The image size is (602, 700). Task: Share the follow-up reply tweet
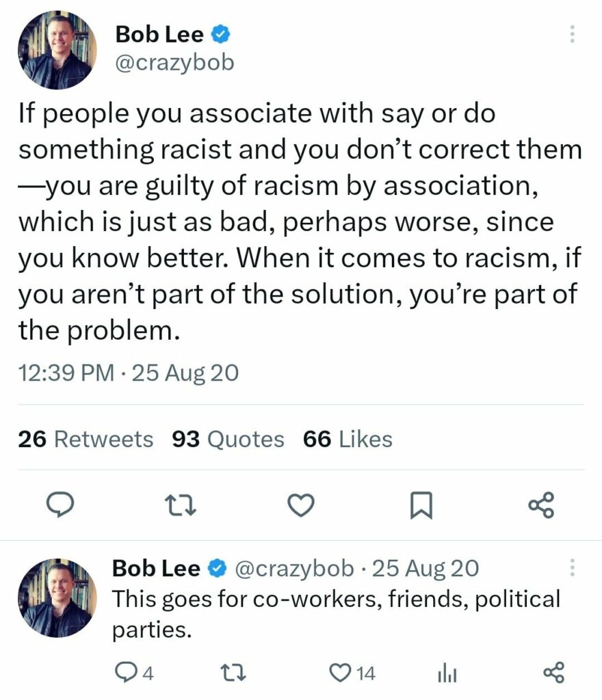(553, 673)
